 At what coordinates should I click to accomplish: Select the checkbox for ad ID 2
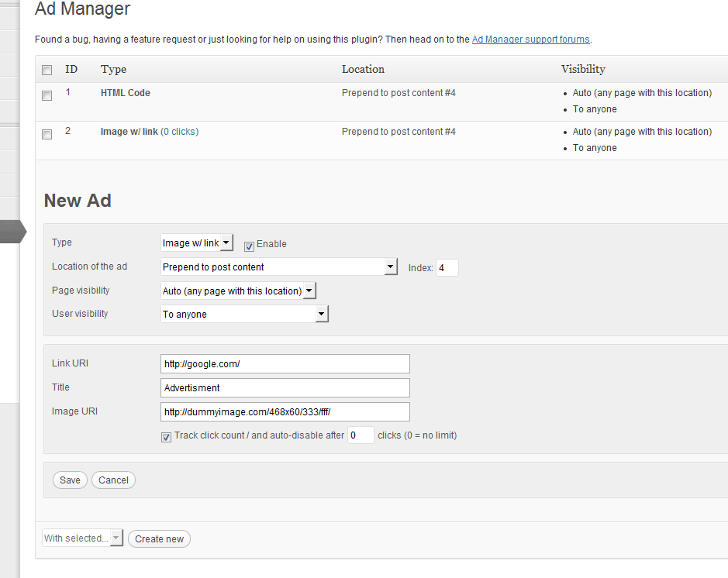47,134
